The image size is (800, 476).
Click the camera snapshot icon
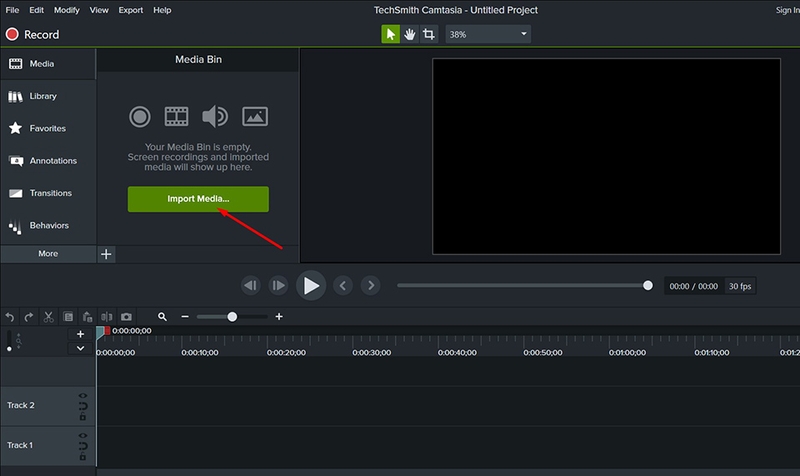pyautogui.click(x=126, y=317)
